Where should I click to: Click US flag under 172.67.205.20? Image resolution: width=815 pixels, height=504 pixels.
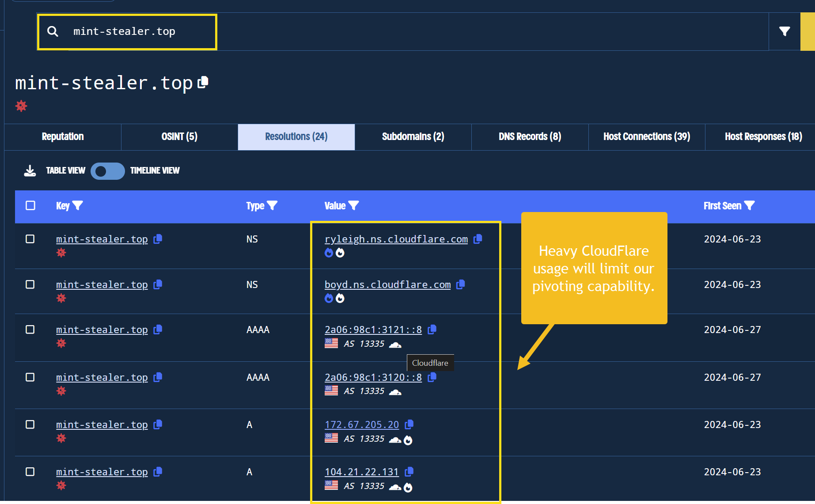coord(331,438)
